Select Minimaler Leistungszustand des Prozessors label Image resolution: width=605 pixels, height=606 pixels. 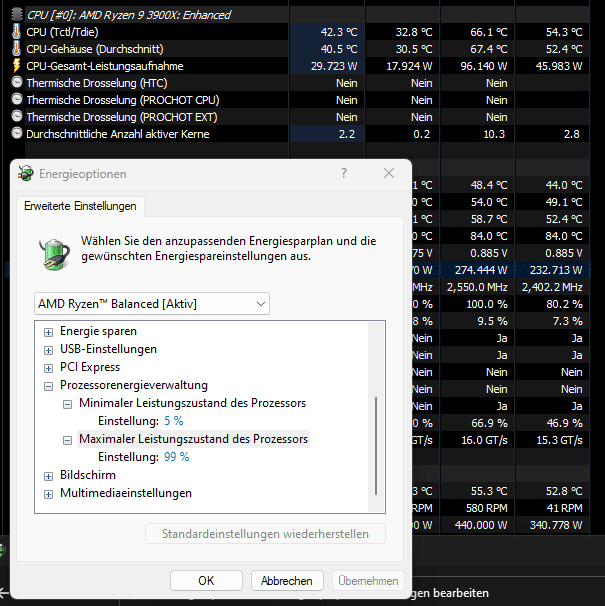click(x=193, y=403)
